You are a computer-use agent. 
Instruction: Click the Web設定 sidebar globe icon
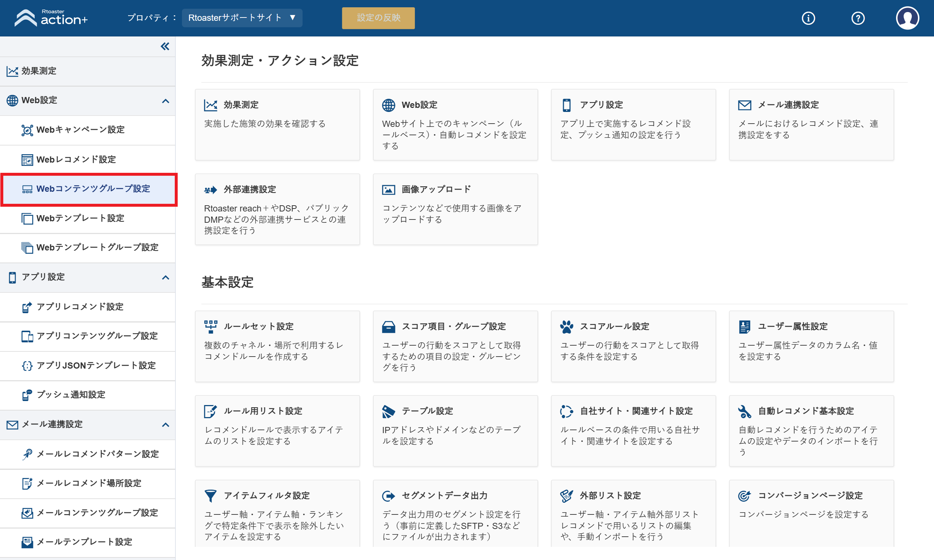tap(12, 100)
